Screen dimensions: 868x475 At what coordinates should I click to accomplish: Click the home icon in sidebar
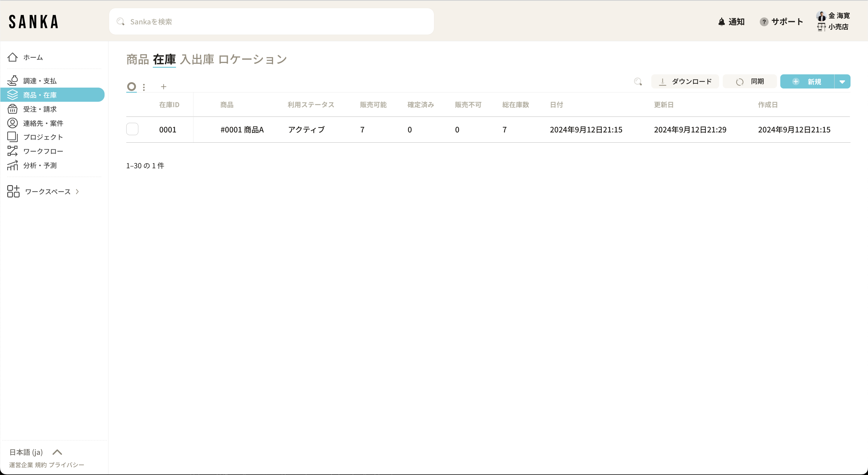pos(12,57)
